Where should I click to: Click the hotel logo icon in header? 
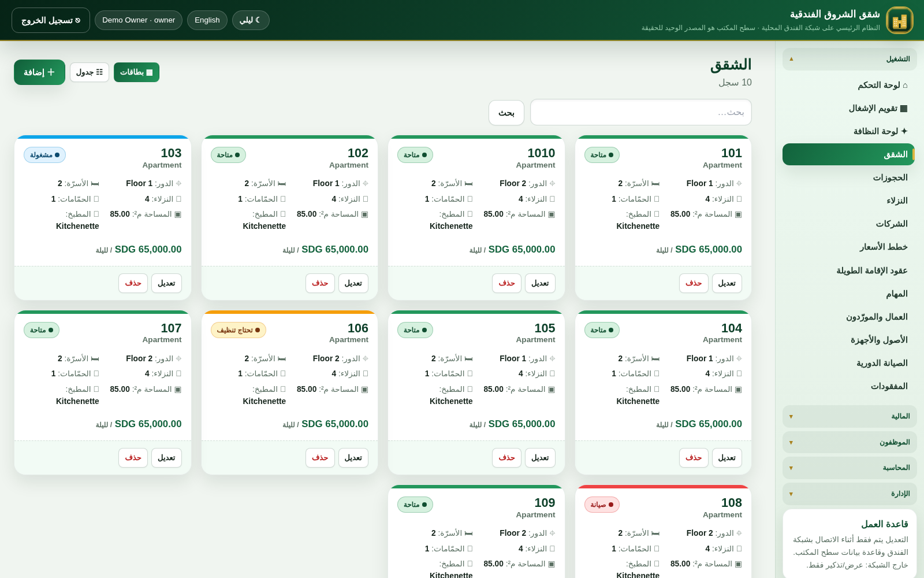900,20
